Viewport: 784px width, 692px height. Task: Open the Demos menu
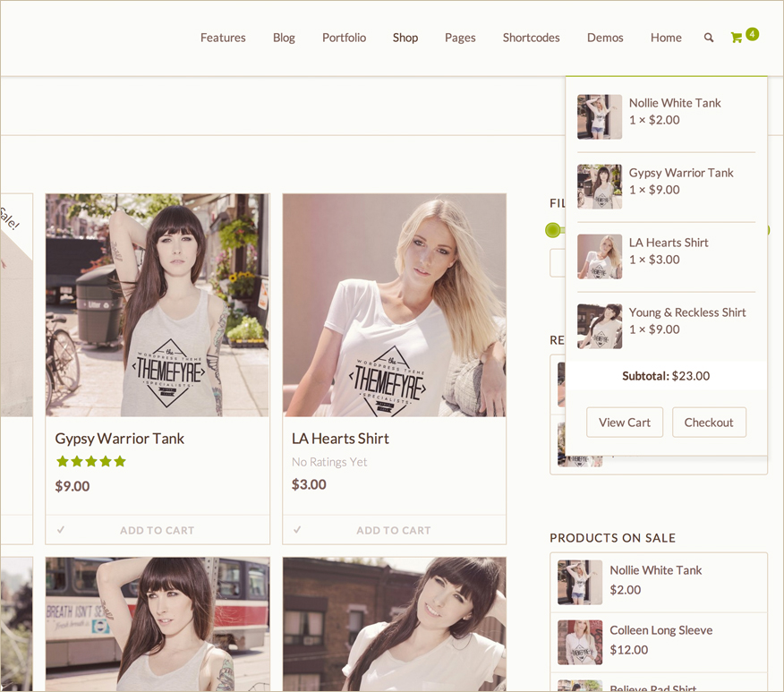pos(605,38)
